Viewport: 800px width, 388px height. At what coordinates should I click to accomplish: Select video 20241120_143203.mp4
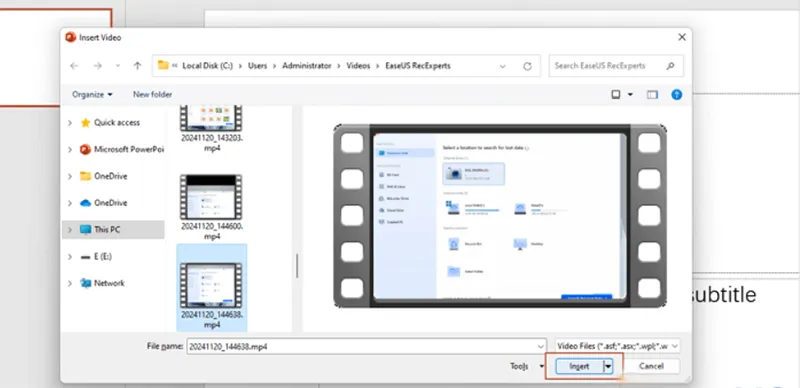click(x=211, y=128)
